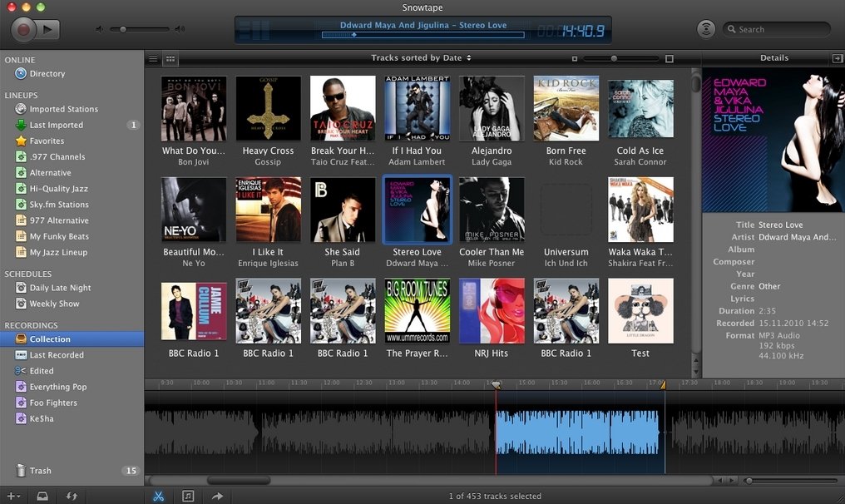Click the red playhead marker on the timeline
Viewport: 845px width, 504px height.
pyautogui.click(x=496, y=385)
